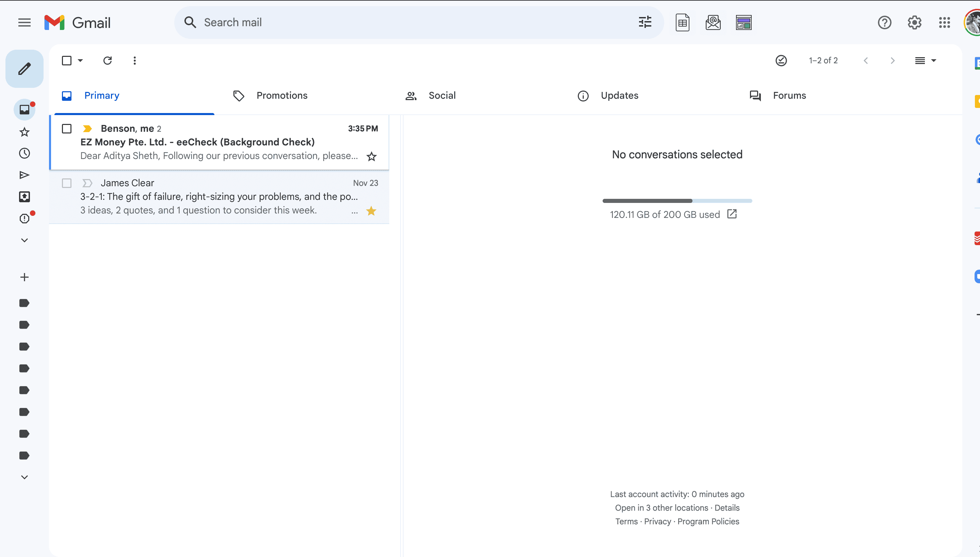Open the Compose pencil icon
980x557 pixels.
coord(24,68)
